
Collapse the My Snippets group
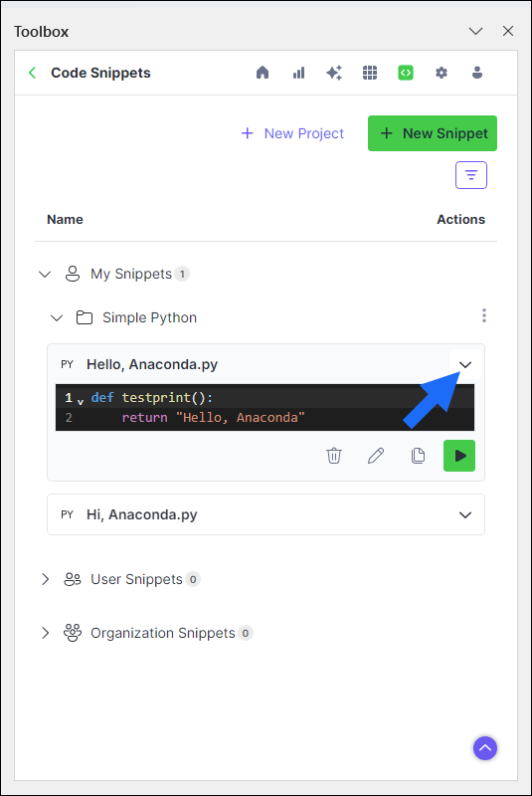(45, 275)
